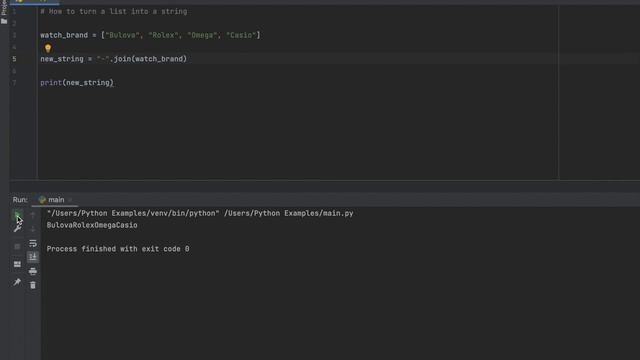
Task: Click the yellow lightbulb intention icon
Action: [x=48, y=49]
